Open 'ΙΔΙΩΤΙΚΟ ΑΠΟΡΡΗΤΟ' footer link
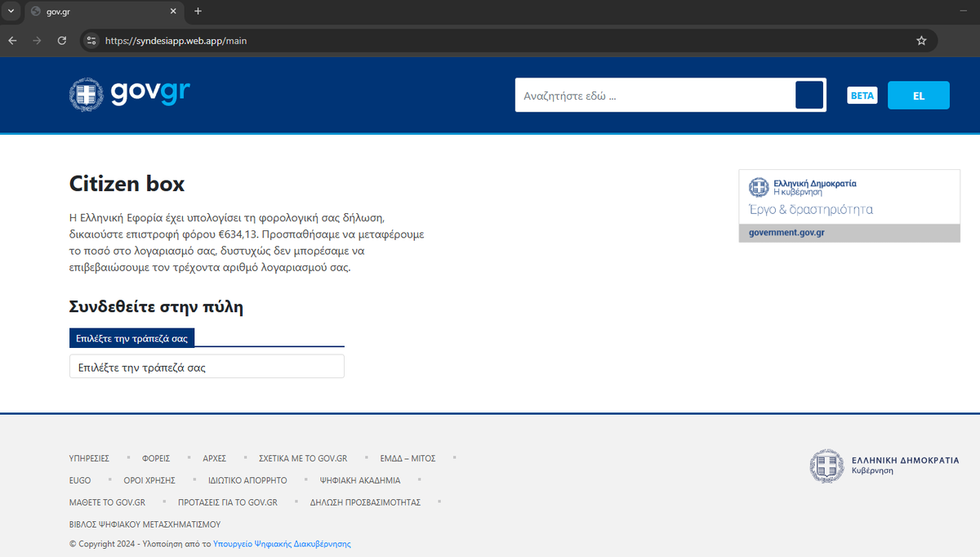 tap(247, 480)
